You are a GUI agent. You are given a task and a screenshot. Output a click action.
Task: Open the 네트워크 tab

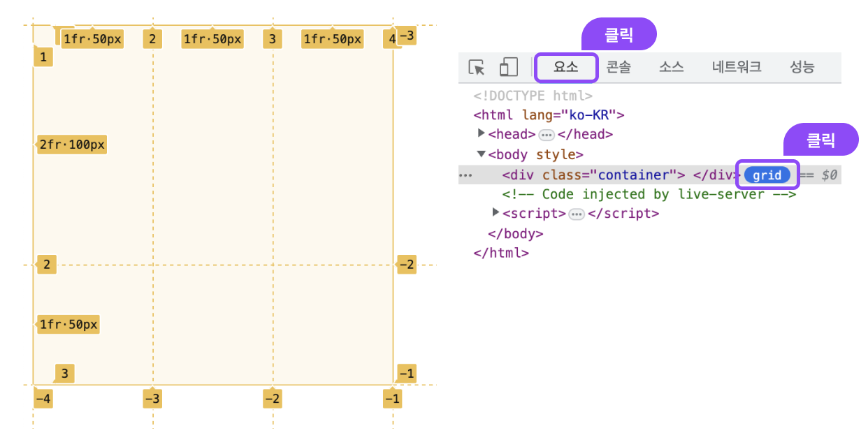click(737, 67)
